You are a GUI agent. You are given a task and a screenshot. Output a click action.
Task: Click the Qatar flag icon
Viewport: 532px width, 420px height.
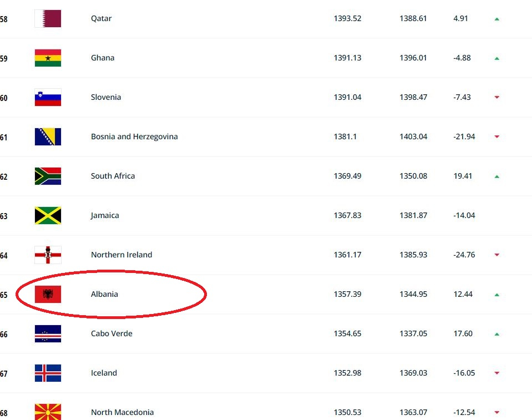point(48,18)
